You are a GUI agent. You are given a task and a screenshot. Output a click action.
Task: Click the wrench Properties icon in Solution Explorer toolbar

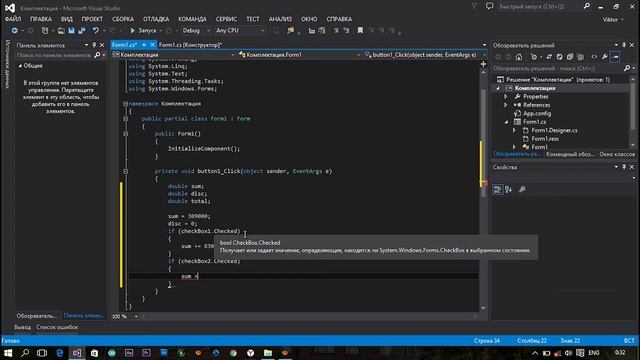pos(604,57)
